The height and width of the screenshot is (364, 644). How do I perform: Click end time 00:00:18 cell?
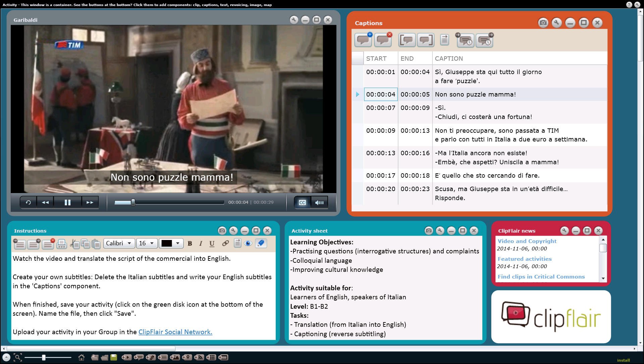click(415, 176)
